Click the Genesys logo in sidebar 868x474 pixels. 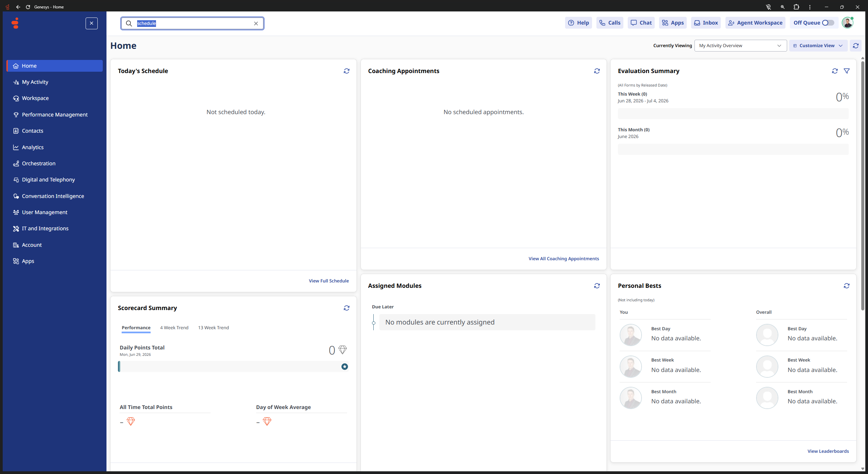[15, 23]
